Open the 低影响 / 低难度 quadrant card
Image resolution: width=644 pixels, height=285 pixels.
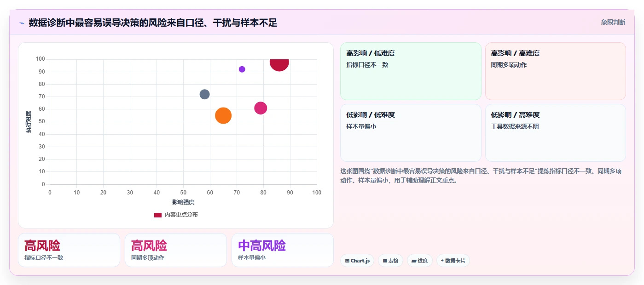tap(411, 133)
